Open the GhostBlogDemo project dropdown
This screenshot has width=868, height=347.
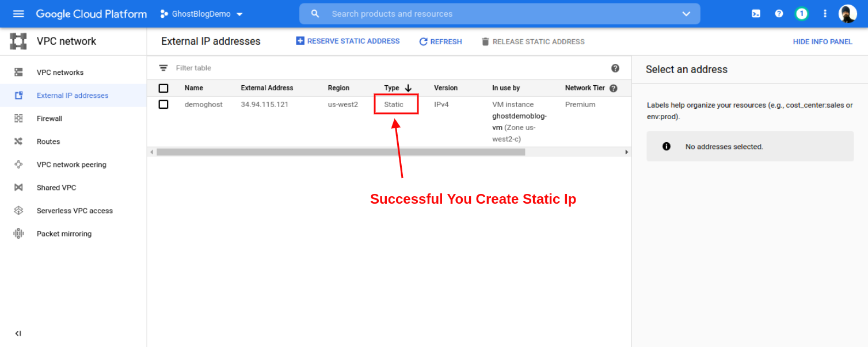coord(200,13)
